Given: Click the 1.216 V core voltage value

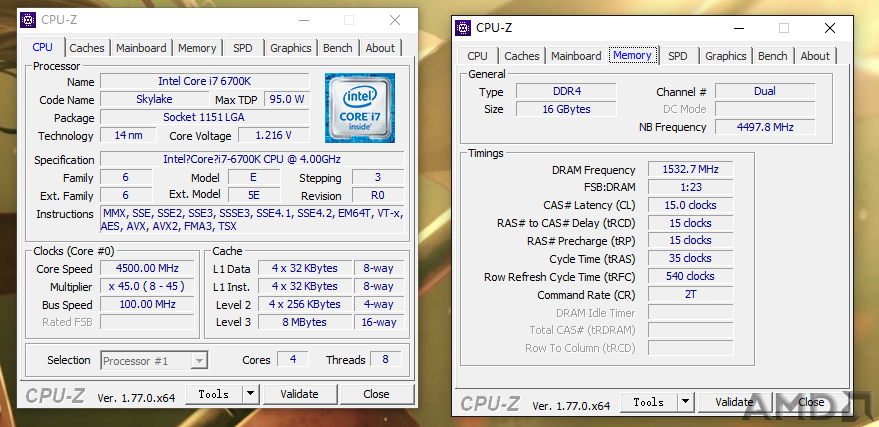Looking at the screenshot, I should coord(274,135).
